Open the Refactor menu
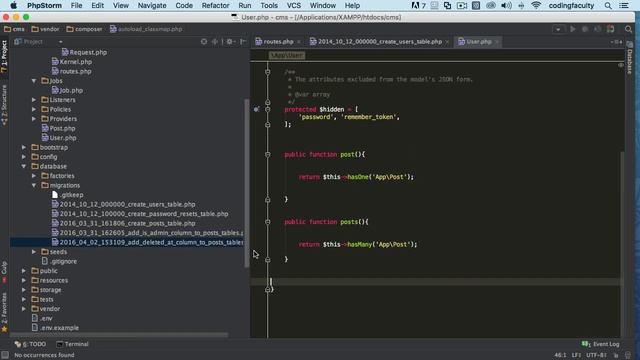Screen dimensions: 640x360 [x=215, y=5]
